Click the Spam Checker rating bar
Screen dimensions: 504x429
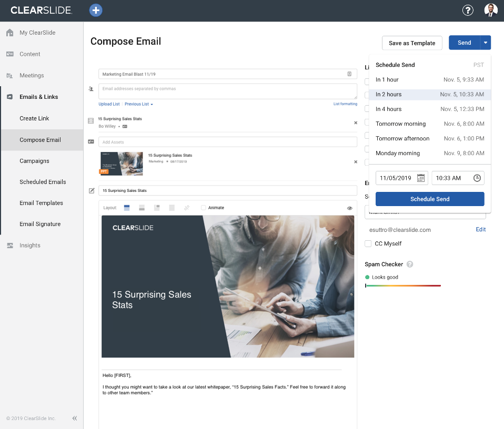(x=403, y=285)
